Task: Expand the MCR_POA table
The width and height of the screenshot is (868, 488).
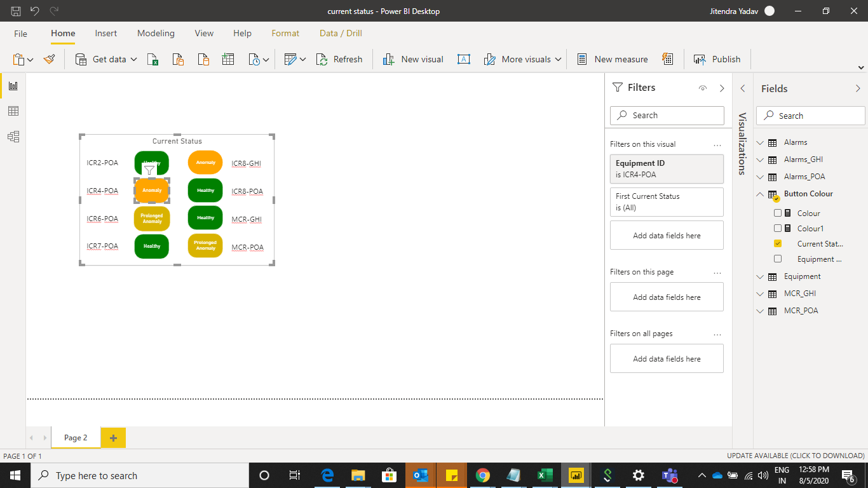Action: [x=761, y=311]
